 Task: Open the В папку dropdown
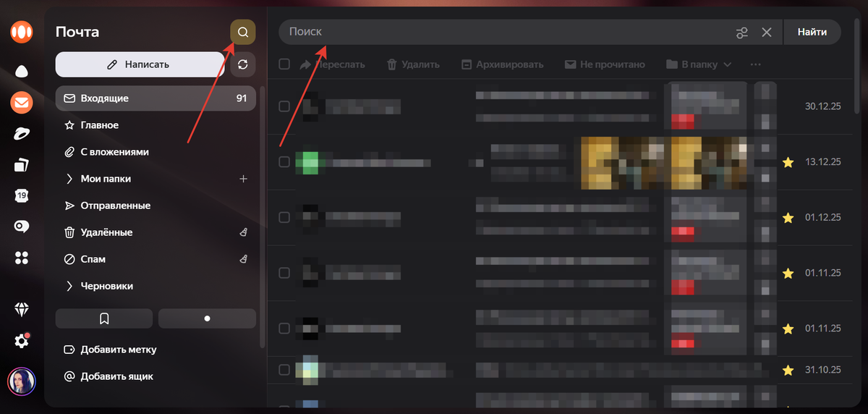coord(699,64)
